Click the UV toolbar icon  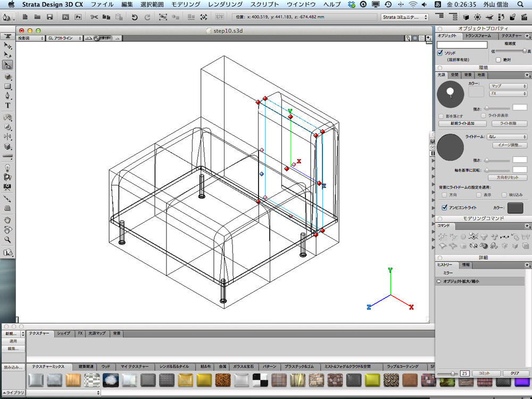point(220,16)
